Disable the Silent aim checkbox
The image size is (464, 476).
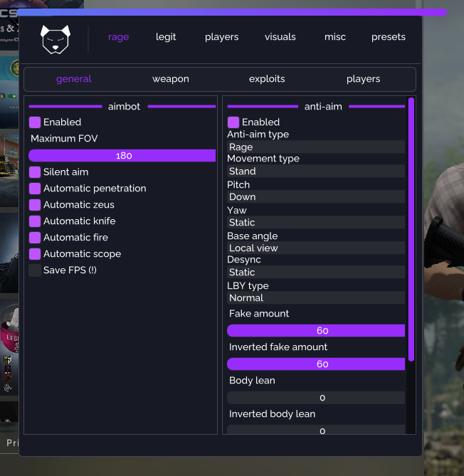click(x=35, y=172)
